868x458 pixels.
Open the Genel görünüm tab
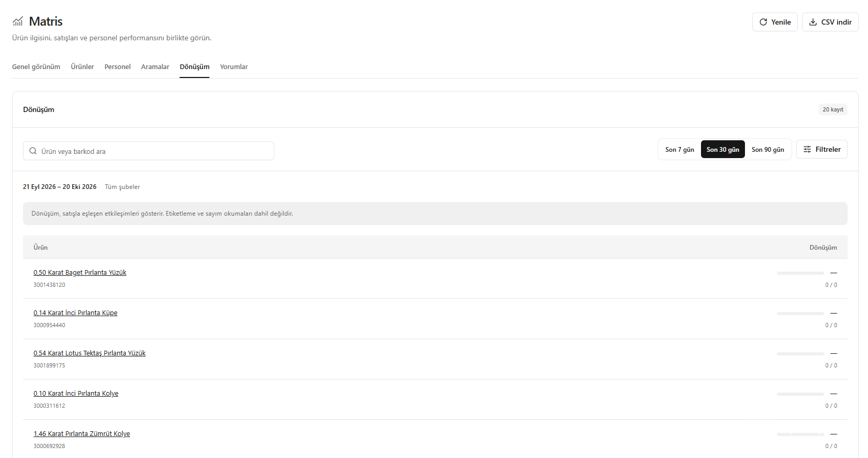[36, 66]
